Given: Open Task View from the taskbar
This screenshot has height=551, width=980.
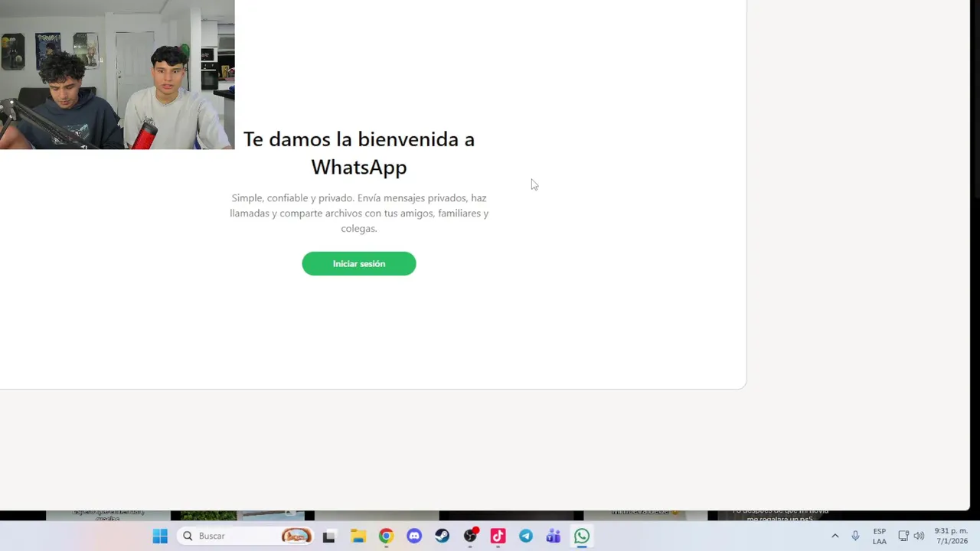Looking at the screenshot, I should click(328, 536).
